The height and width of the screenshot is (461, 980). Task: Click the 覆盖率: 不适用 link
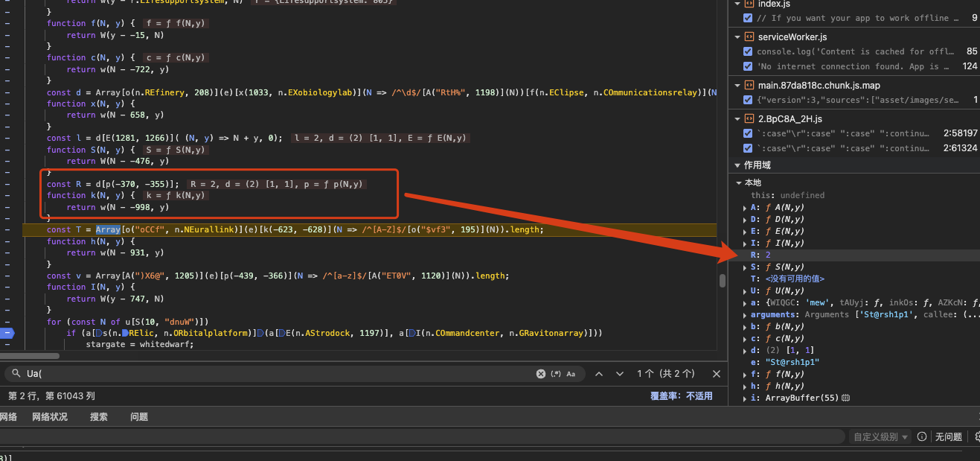point(681,396)
